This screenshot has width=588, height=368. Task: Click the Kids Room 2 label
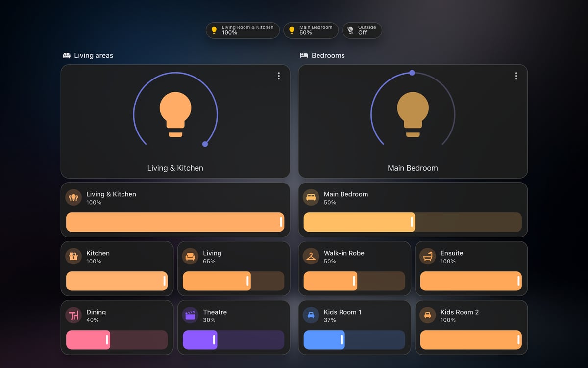[460, 312]
